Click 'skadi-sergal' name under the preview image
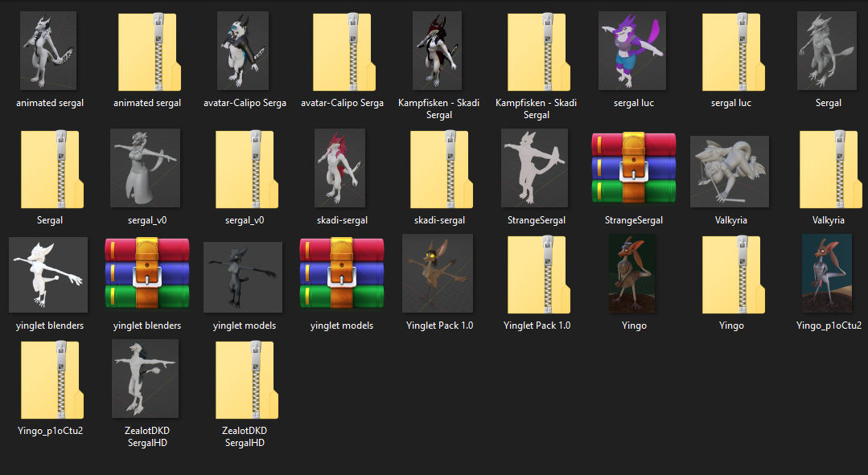The image size is (868, 475). 342,220
